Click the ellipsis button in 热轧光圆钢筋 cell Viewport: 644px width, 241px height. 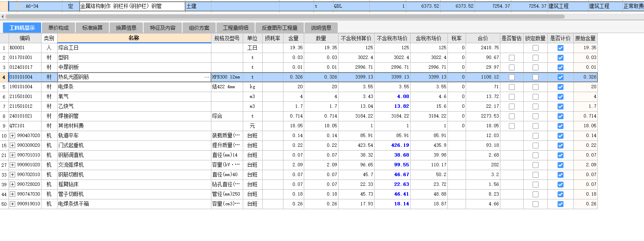tap(207, 77)
